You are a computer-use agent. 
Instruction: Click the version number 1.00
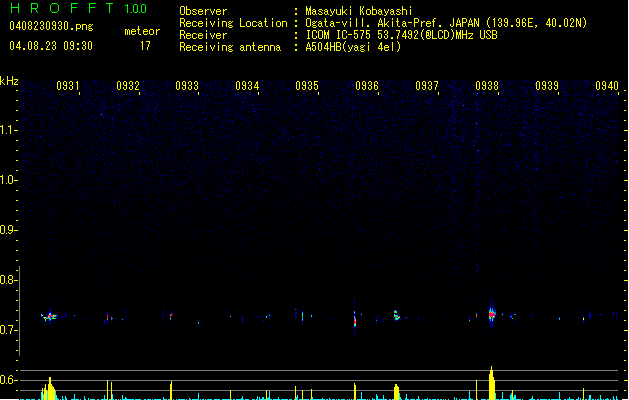(x=135, y=9)
